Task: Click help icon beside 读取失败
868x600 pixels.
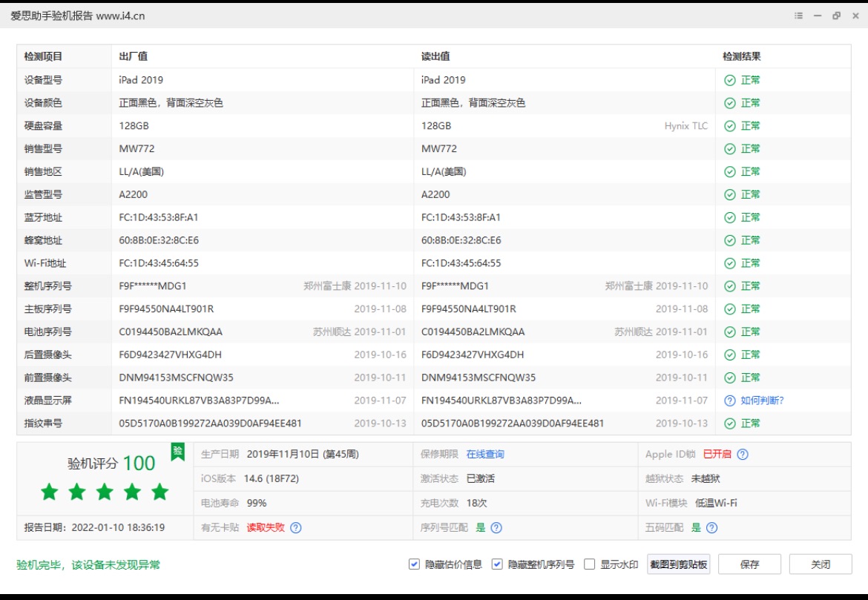Action: [x=296, y=528]
